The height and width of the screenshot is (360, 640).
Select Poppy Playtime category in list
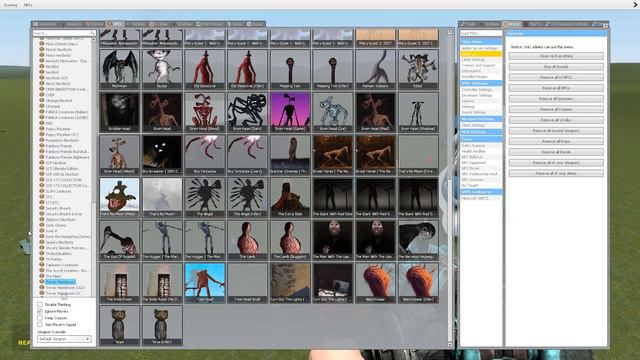[58, 129]
